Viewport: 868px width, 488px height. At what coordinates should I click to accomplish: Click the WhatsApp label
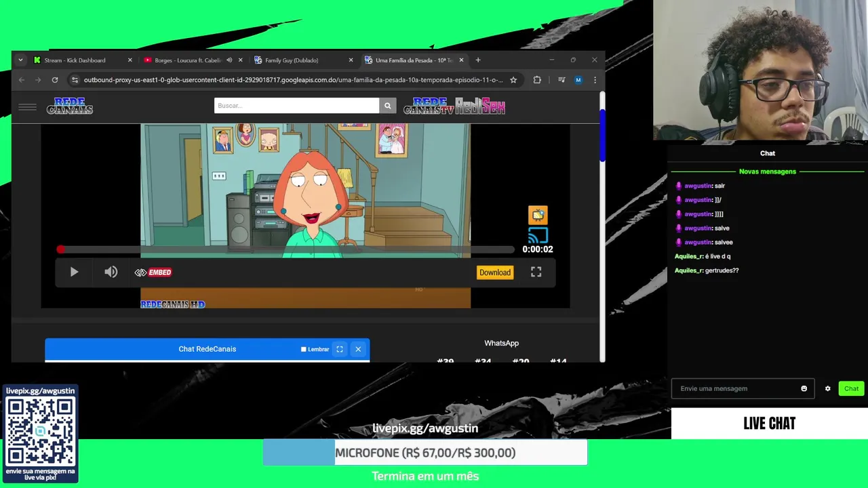pos(502,344)
